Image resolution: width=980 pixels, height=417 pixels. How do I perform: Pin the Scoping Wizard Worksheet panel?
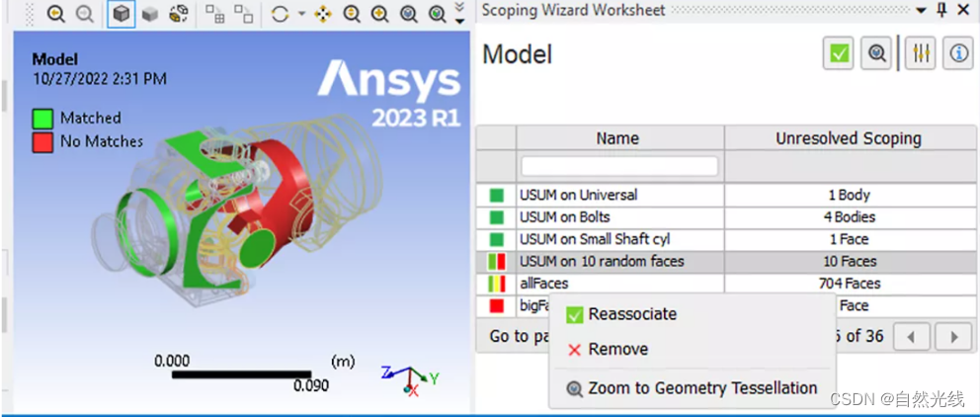942,10
